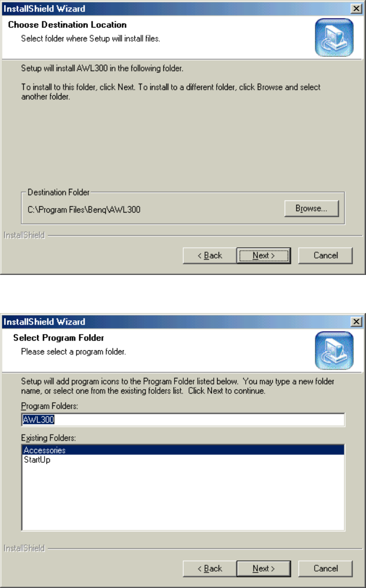Select Accessories in Existing Folders list
Viewport: 366px width, 588px height.
coord(183,450)
